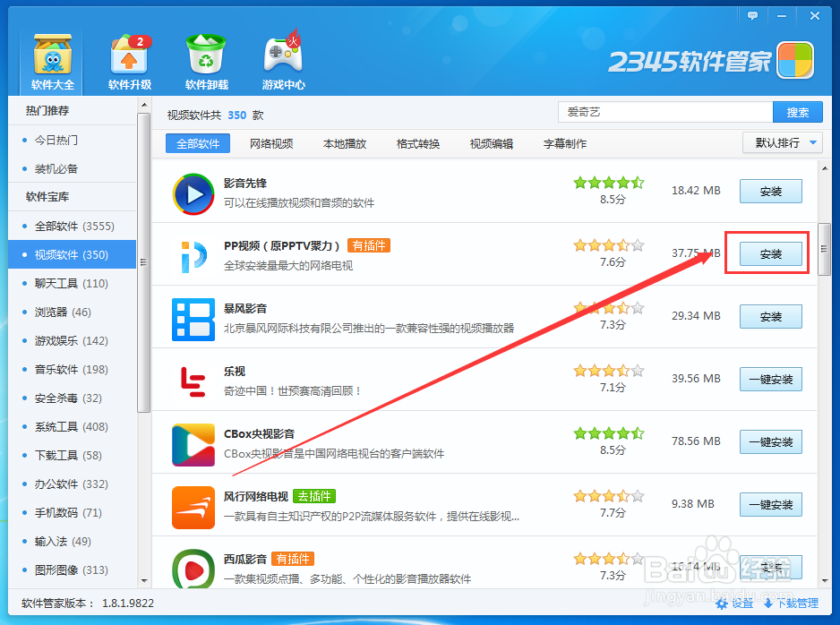Click the 有插件 badge on 西瓜影音
Screen dimensions: 840x625
[x=293, y=559]
